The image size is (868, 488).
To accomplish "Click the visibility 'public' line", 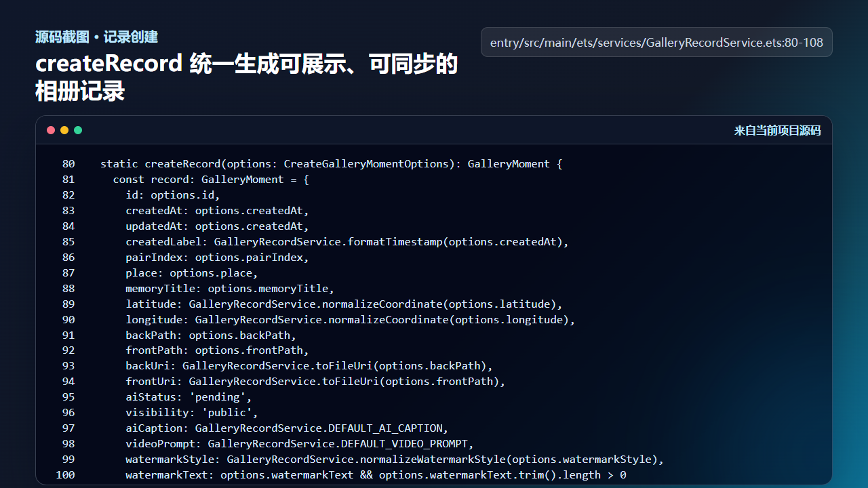I will click(x=192, y=413).
